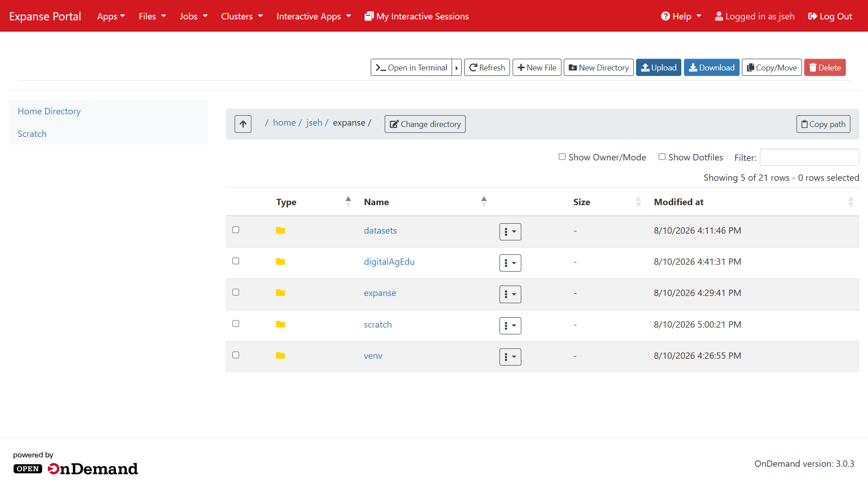868x488 pixels.
Task: Mark the venv folder checkbox
Action: point(236,355)
